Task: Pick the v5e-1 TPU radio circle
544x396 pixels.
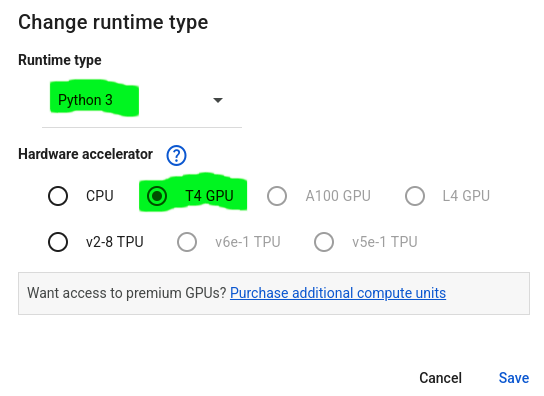Action: [x=324, y=242]
